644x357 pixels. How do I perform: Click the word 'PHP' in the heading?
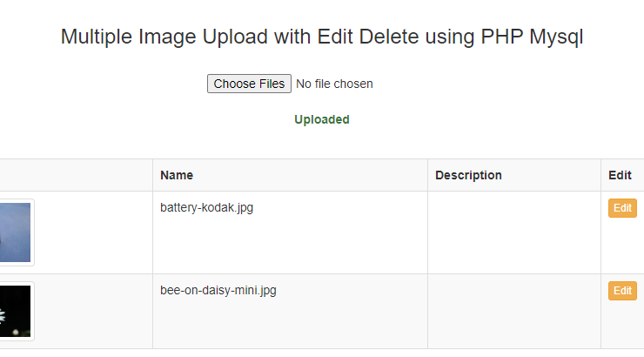[502, 37]
